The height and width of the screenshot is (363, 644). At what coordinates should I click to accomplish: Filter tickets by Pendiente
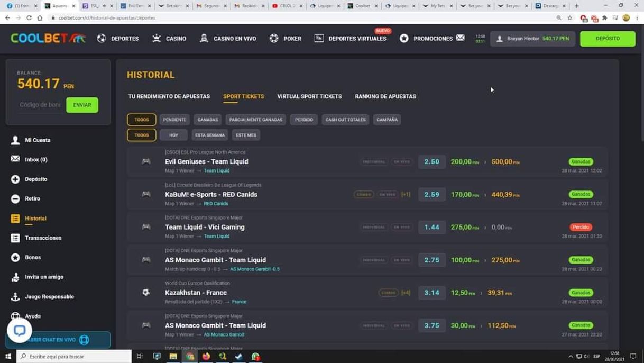point(174,120)
